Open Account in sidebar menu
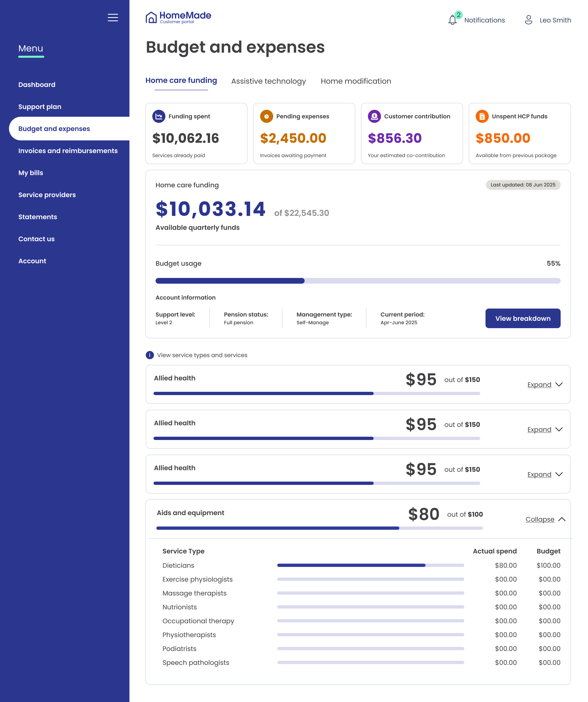The image size is (588, 702). tap(32, 261)
